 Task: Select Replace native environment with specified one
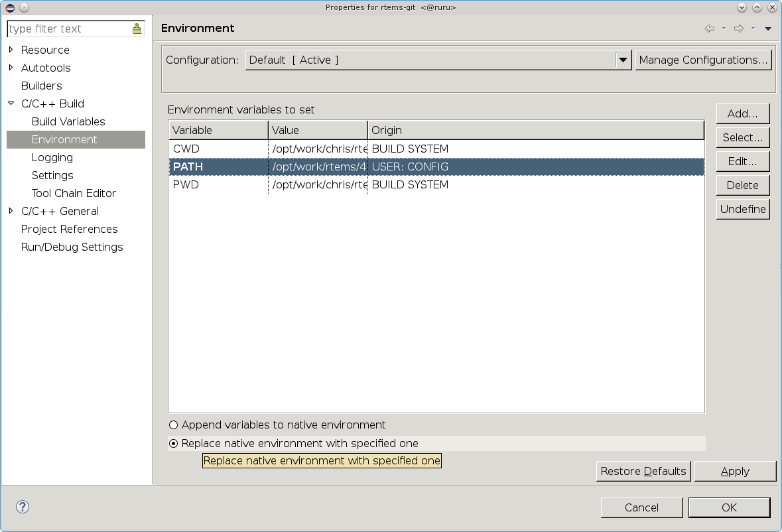174,444
